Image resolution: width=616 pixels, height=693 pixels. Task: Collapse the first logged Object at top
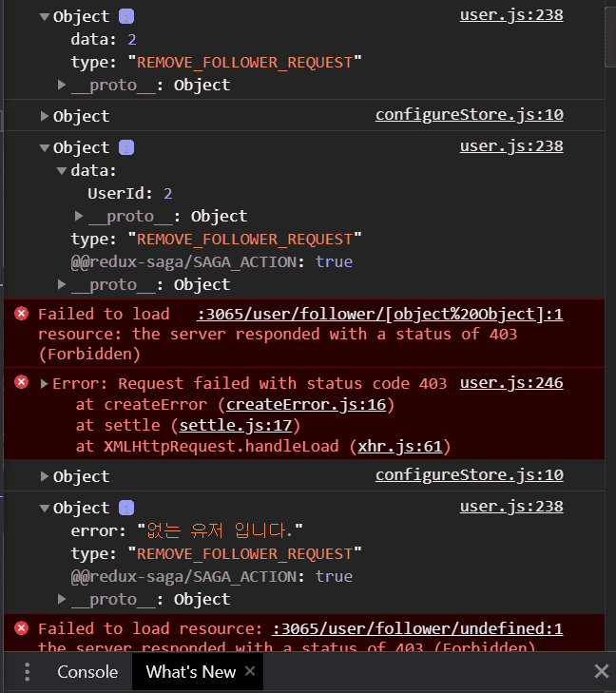point(44,17)
